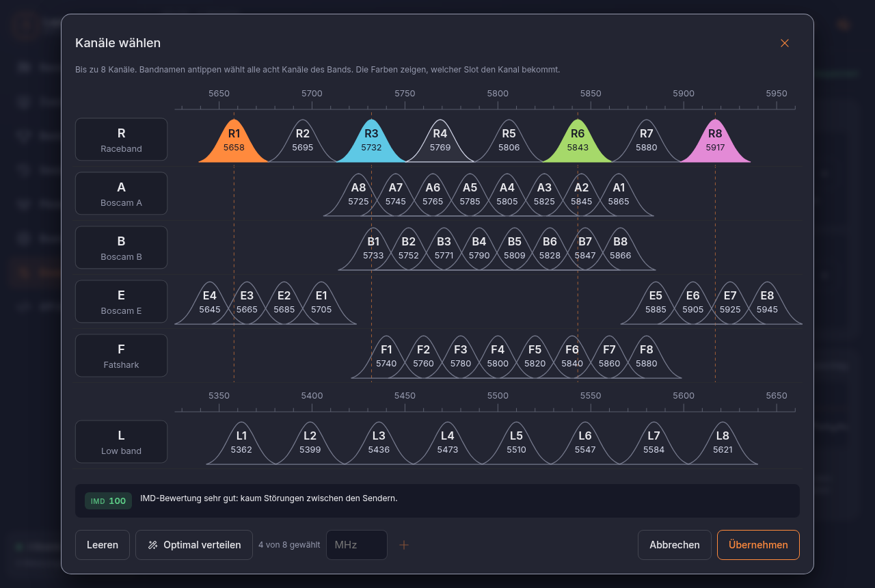This screenshot has width=875, height=588.
Task: Enable channel R5 5806
Action: click(x=509, y=140)
